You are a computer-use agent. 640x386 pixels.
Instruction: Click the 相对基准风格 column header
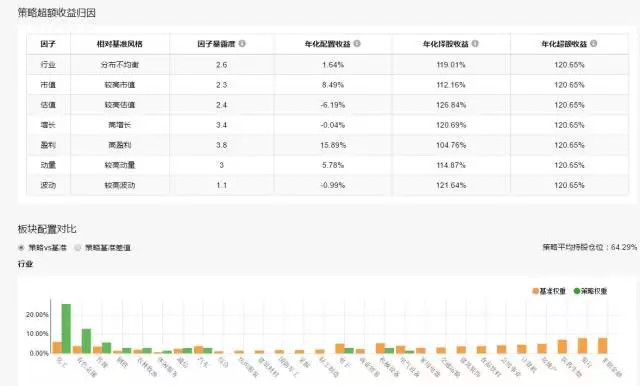click(x=120, y=44)
